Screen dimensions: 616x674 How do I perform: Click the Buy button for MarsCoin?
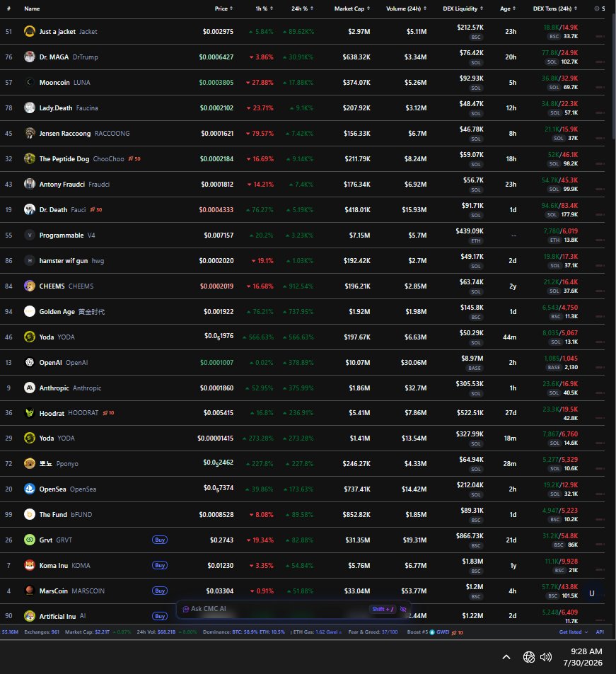point(160,591)
